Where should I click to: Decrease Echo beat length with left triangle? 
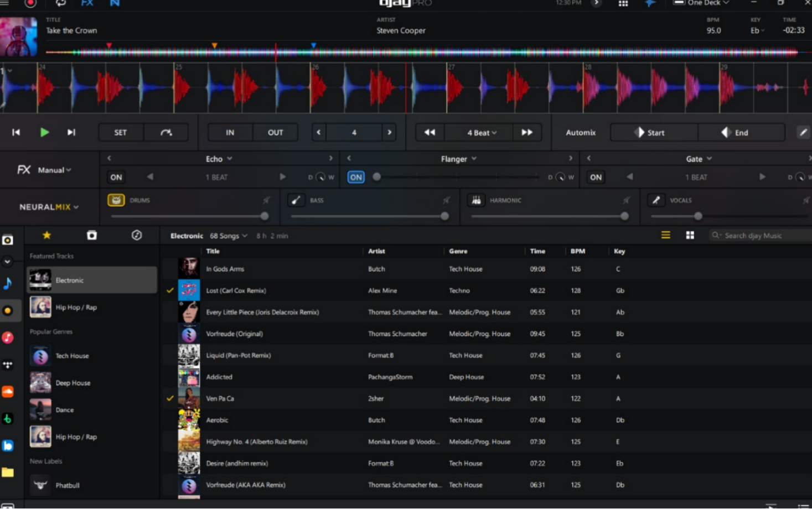click(x=150, y=177)
